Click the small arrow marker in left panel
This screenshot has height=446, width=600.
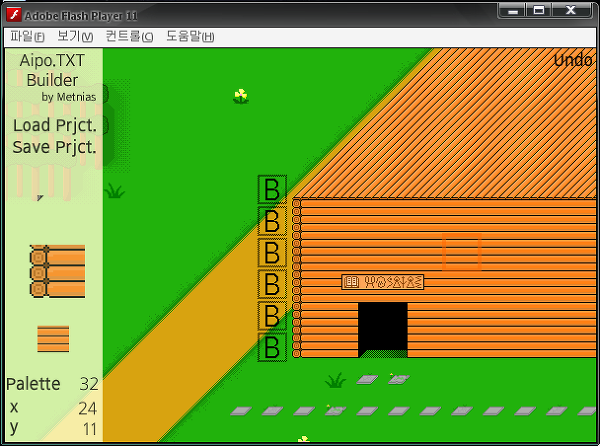pyautogui.click(x=40, y=198)
